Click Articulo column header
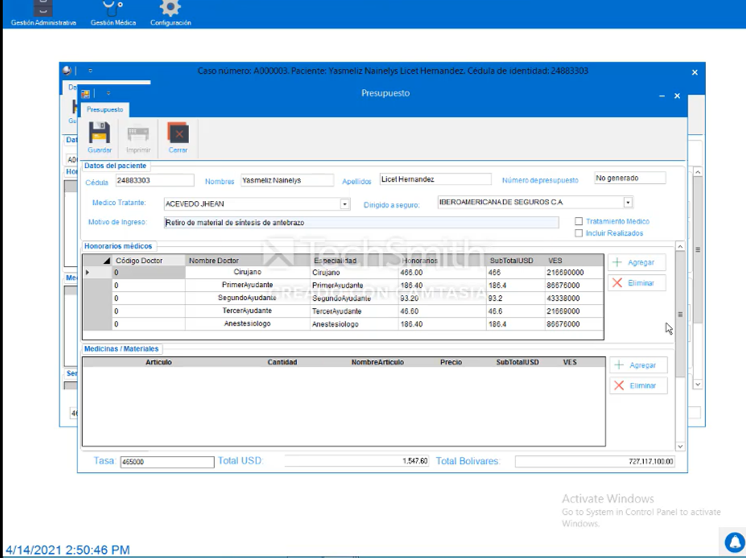The height and width of the screenshot is (558, 746). 158,362
